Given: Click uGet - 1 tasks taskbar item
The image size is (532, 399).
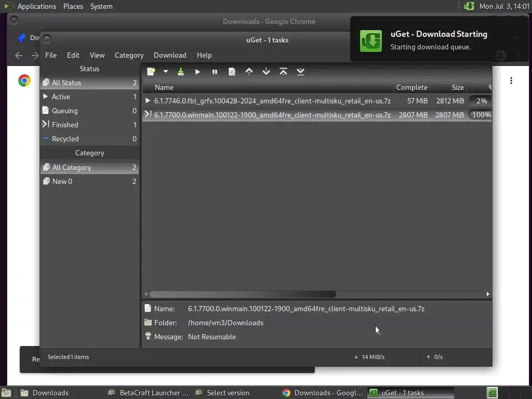Looking at the screenshot, I should coord(410,393).
